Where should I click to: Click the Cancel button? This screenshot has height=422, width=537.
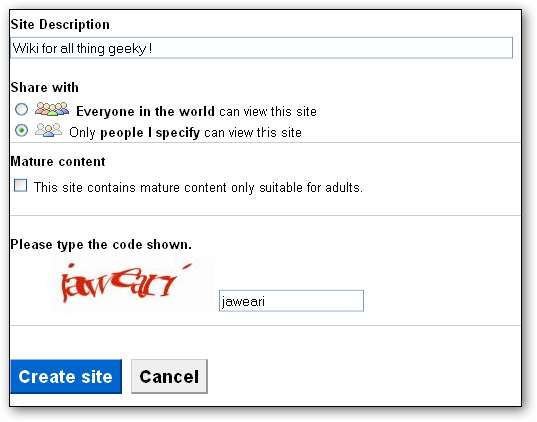click(169, 376)
